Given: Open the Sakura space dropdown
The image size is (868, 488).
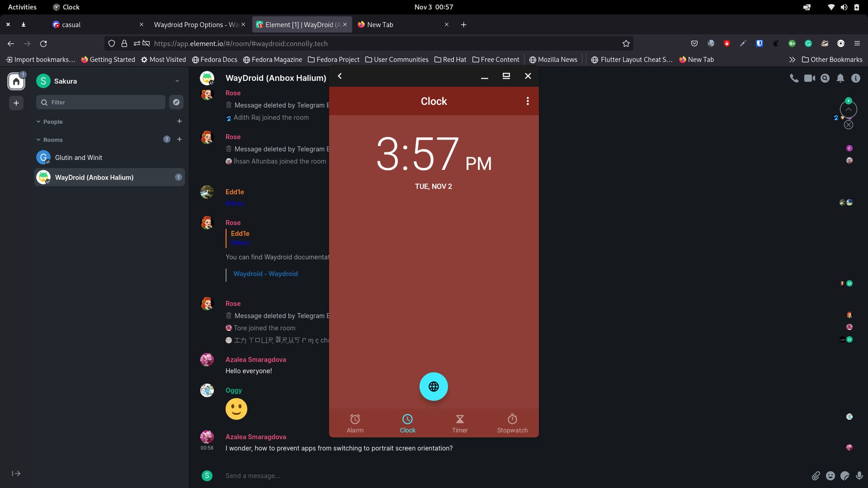Looking at the screenshot, I should coord(177,81).
